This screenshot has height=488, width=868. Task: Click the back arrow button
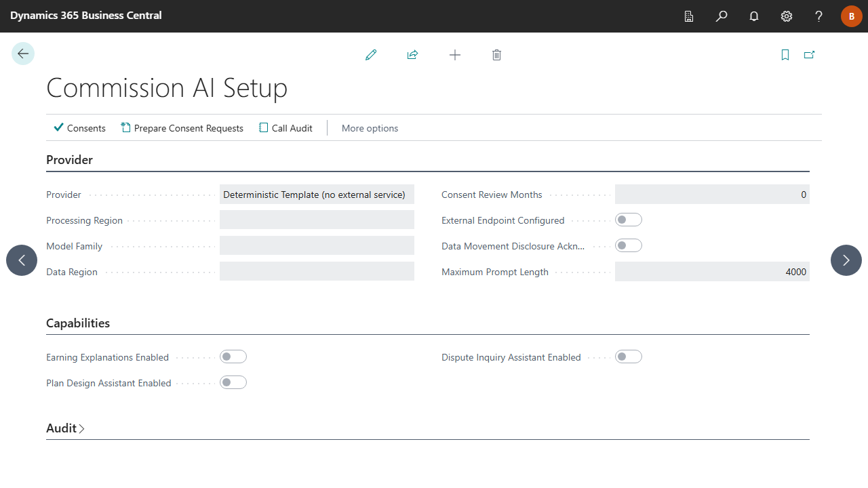(x=23, y=54)
